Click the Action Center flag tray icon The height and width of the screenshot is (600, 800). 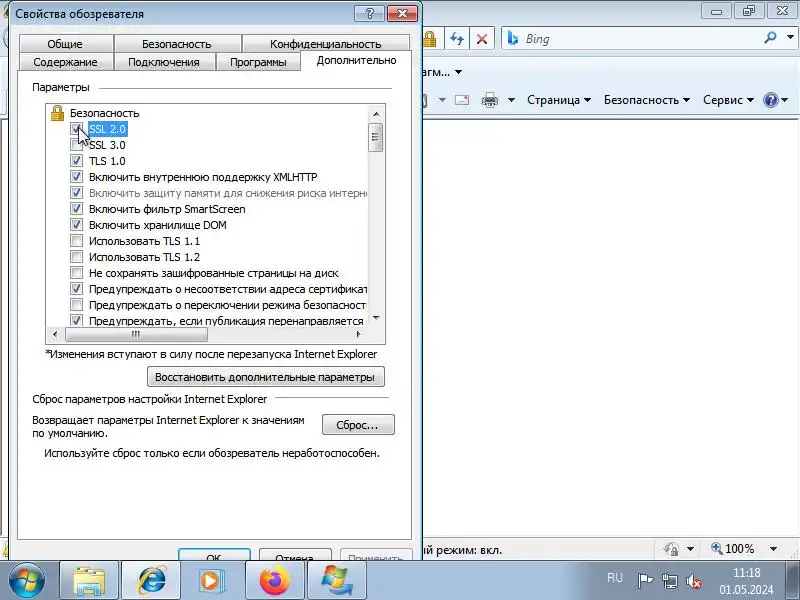pyautogui.click(x=645, y=581)
